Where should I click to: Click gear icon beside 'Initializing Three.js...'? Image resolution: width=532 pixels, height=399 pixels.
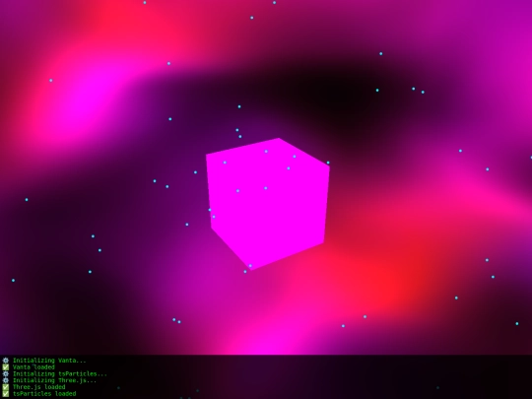(x=6, y=380)
